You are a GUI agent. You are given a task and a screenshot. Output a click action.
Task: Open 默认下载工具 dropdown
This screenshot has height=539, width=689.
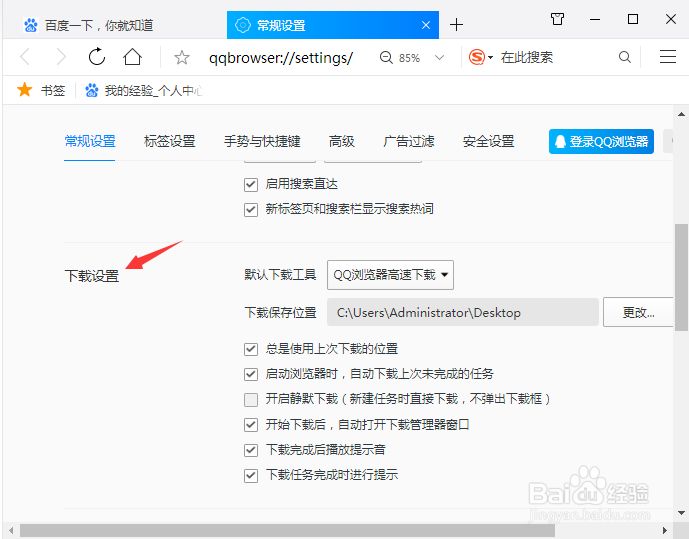click(x=390, y=275)
